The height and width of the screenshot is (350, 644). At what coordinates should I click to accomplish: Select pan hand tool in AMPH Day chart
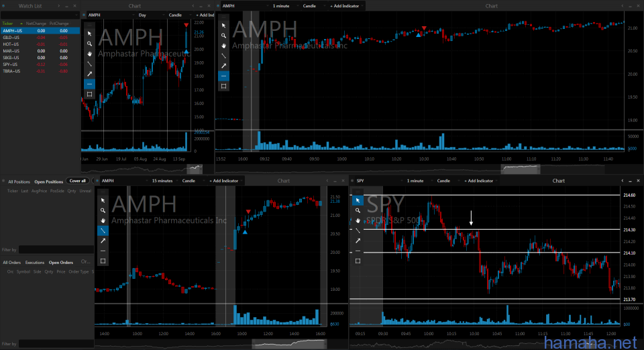[x=89, y=54]
